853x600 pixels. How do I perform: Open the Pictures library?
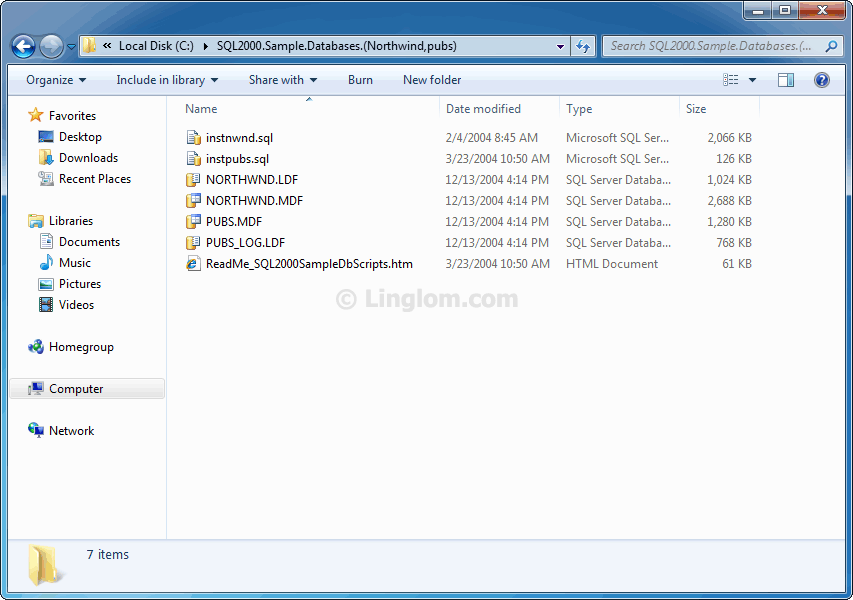[79, 284]
